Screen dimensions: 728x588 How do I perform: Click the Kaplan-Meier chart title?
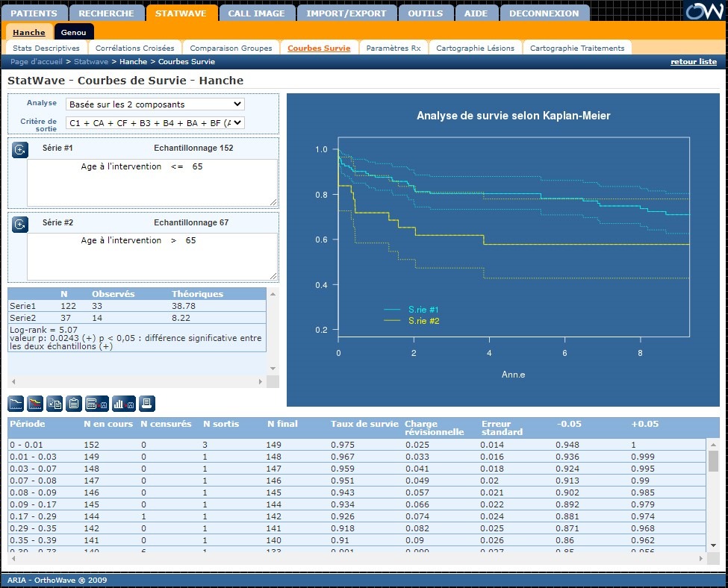pos(513,116)
